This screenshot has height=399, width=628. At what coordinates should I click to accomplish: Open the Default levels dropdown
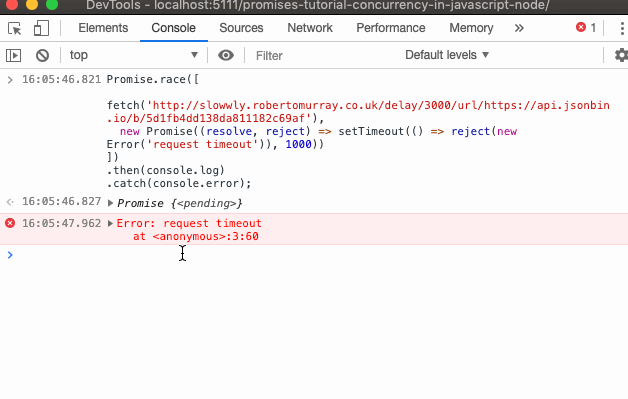coord(447,55)
